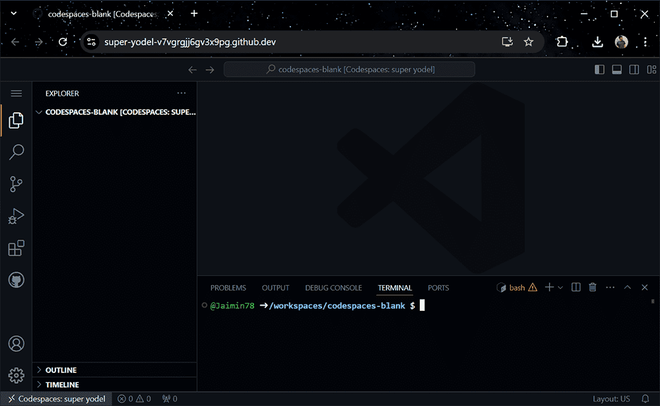660x406 pixels.
Task: Select the codespaces-blank browser tab
Action: [x=103, y=14]
